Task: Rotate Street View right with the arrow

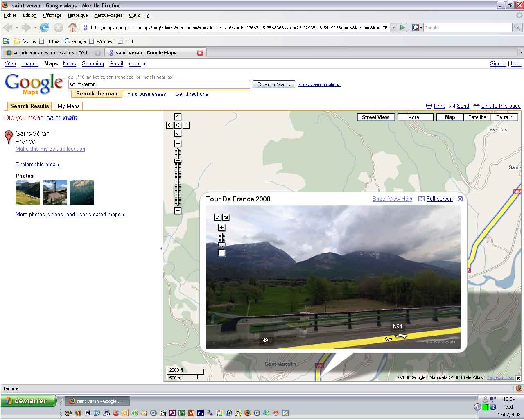Action: (226, 217)
